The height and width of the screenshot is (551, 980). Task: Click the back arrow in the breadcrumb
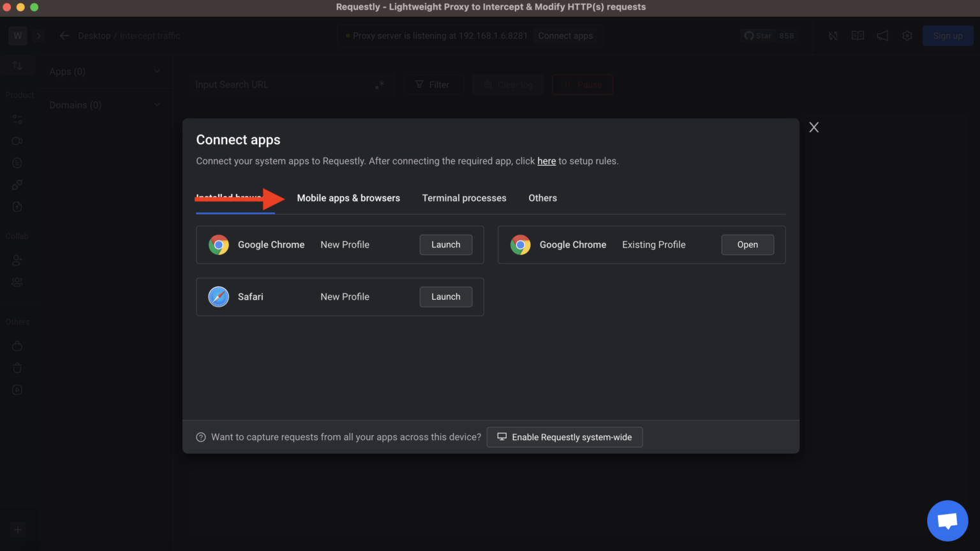(x=64, y=36)
